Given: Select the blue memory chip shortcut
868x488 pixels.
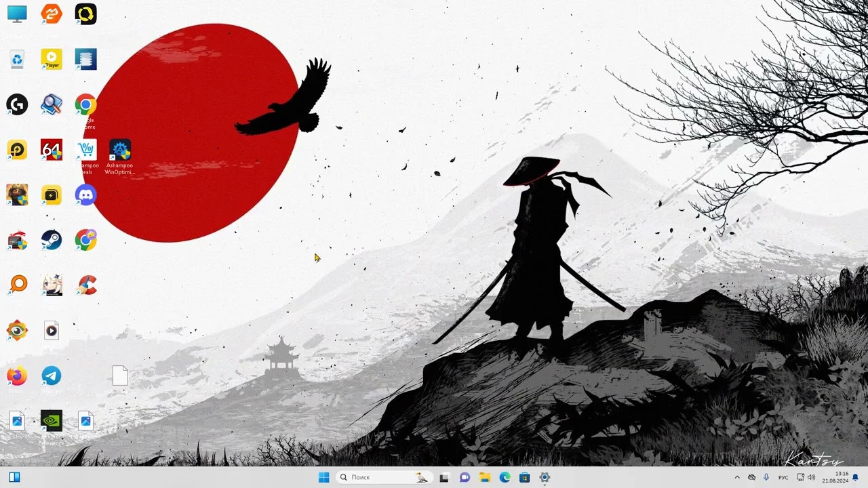Looking at the screenshot, I should click(x=86, y=59).
